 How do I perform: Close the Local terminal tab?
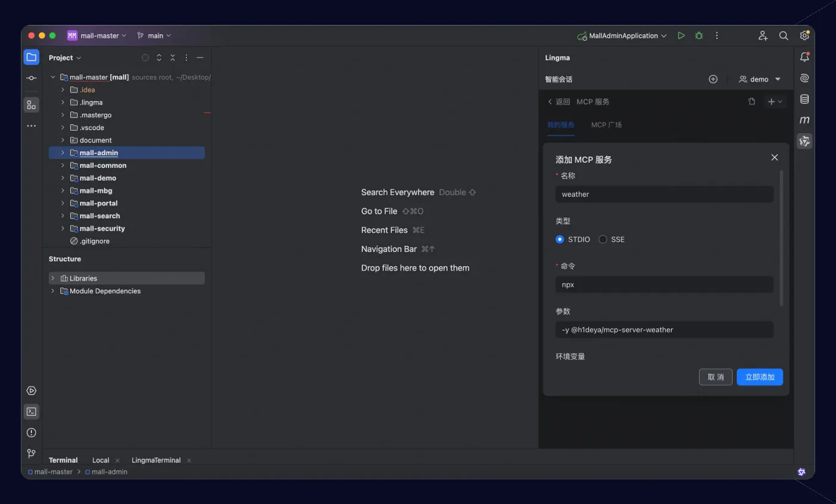[x=117, y=460]
